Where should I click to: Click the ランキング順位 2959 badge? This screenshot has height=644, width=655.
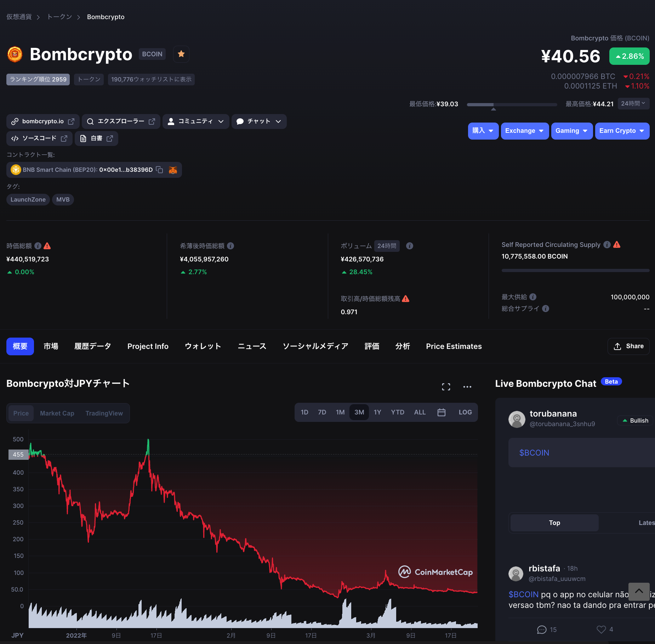38,80
